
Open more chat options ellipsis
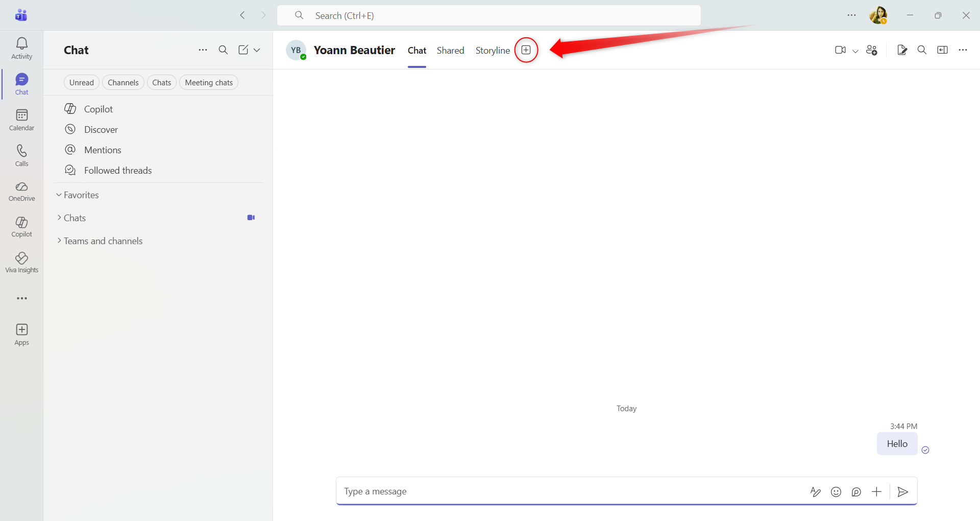point(963,50)
